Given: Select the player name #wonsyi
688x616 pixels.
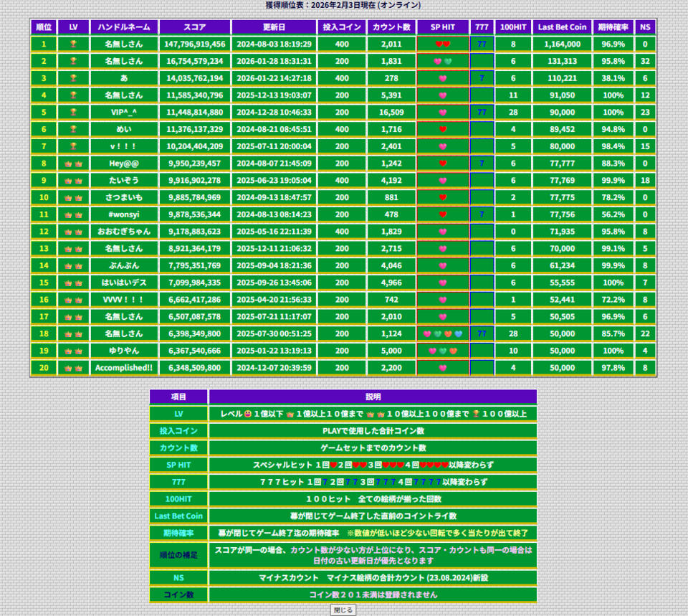Looking at the screenshot, I should (124, 214).
